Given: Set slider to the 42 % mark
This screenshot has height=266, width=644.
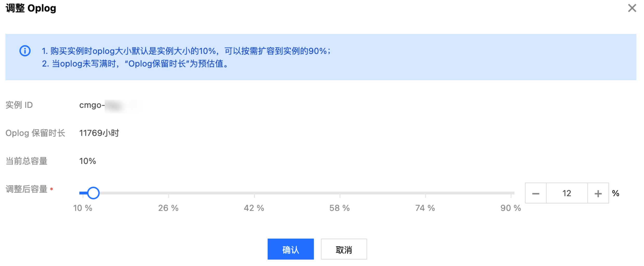Looking at the screenshot, I should click(x=254, y=208).
